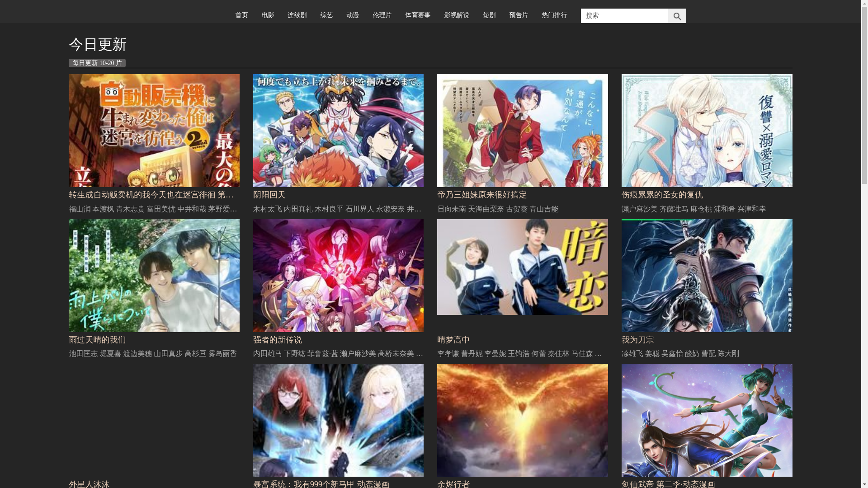Open the 电影 movies menu item
The height and width of the screenshot is (488, 868).
[268, 15]
